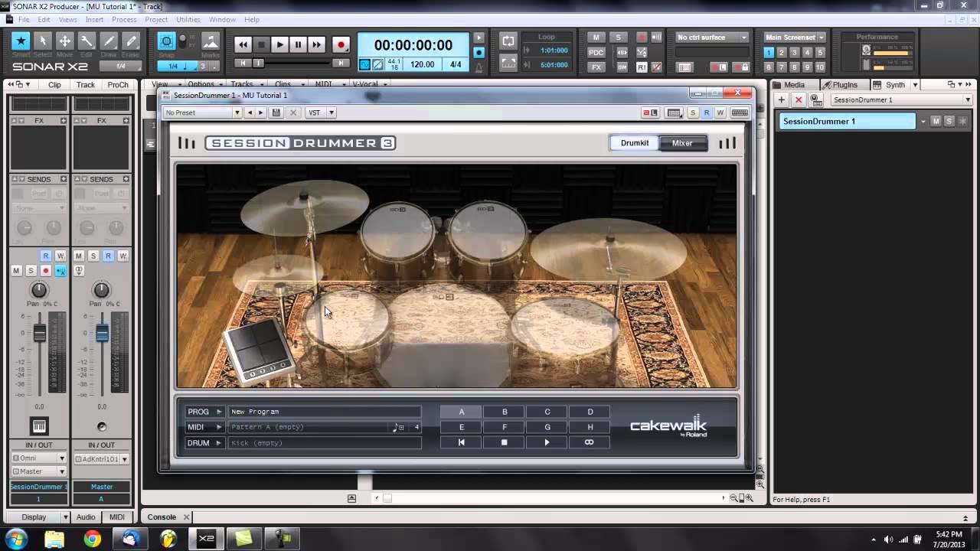Screen dimensions: 980x551
Task: Select the Select tool arrow icon
Action: tap(43, 41)
